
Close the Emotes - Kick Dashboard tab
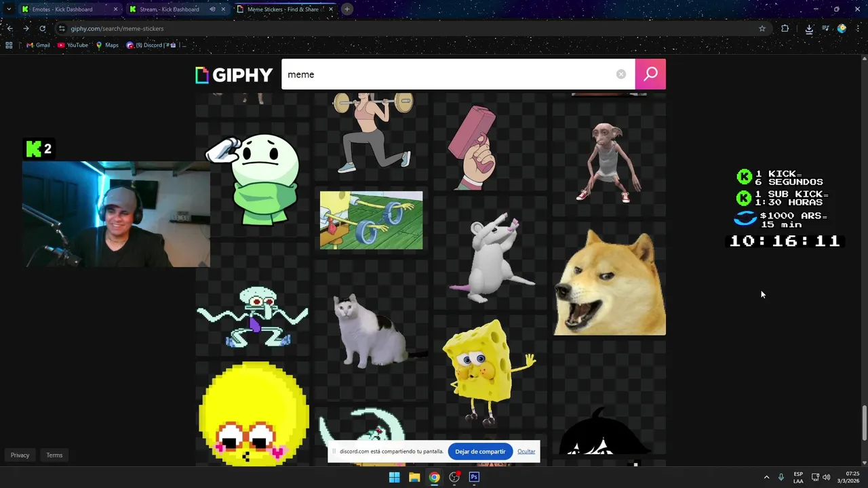tap(115, 9)
